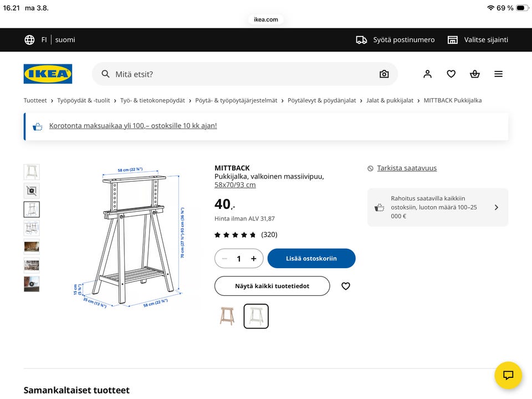Image resolution: width=532 pixels, height=399 pixels.
Task: Click the Mitä etsit search field
Action: click(244, 74)
